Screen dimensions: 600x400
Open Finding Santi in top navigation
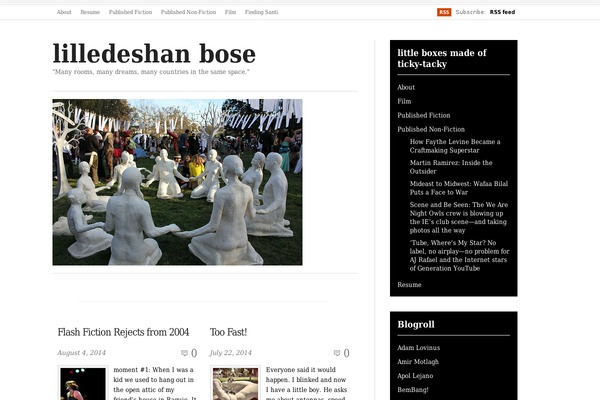(261, 12)
